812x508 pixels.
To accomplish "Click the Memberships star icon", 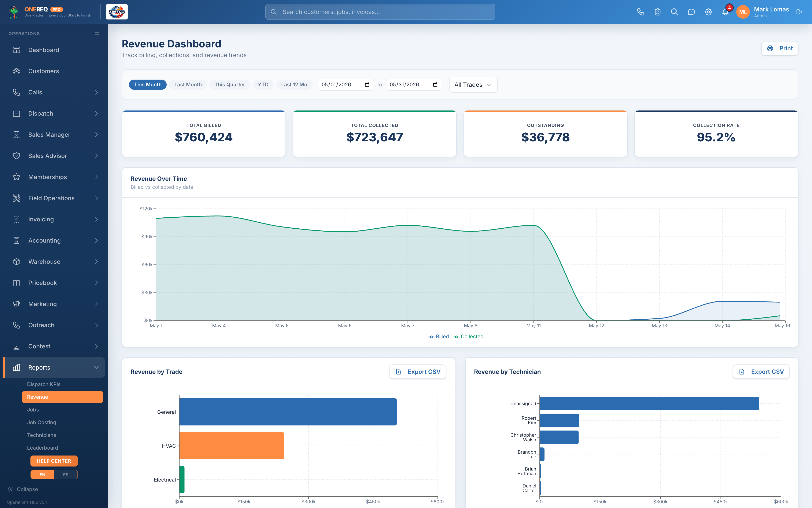I will pos(16,177).
